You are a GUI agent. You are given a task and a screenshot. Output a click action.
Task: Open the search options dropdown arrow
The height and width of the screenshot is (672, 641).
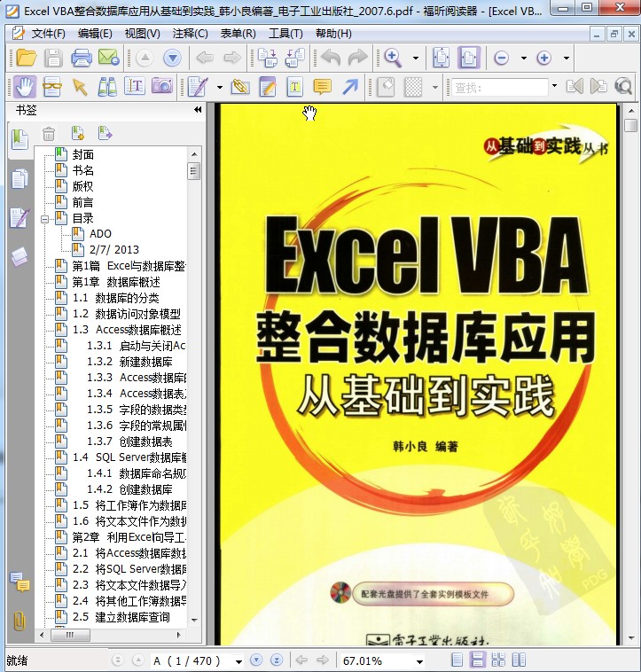[554, 86]
